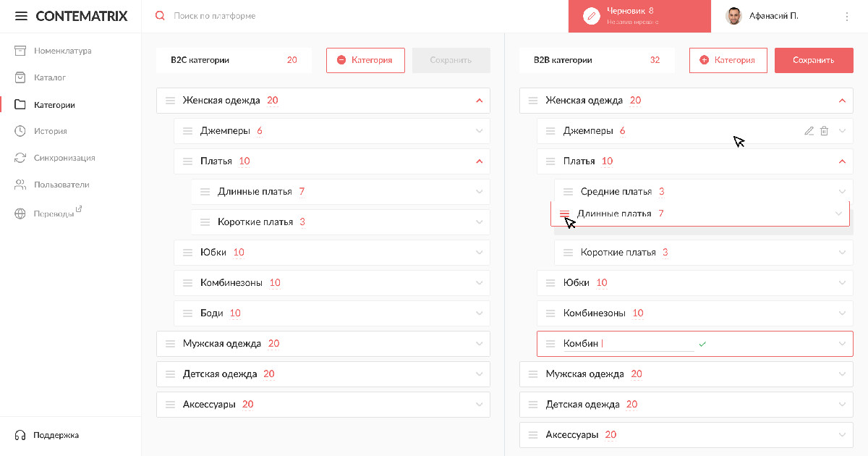Image resolution: width=868 pixels, height=456 pixels.
Task: Open the Синхронизация sidebar item
Action: coord(64,158)
